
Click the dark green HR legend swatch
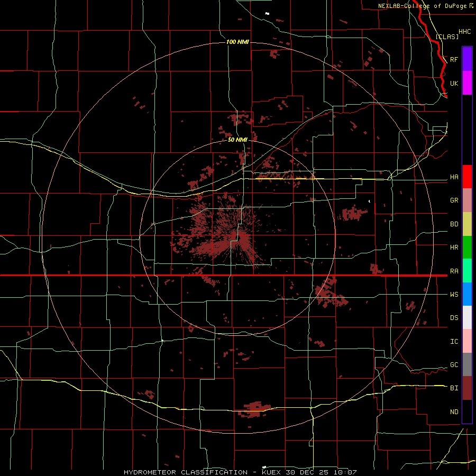(467, 248)
